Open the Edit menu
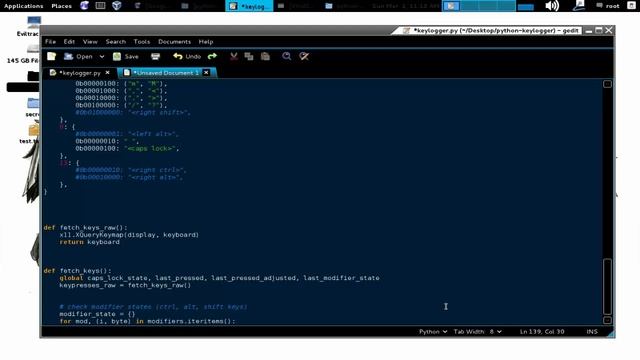 [69, 42]
